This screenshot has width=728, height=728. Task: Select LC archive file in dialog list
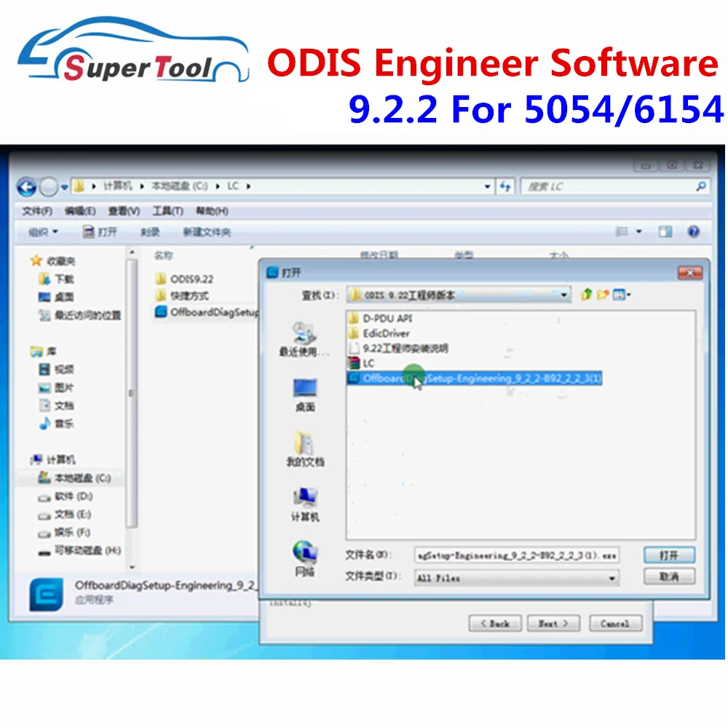point(361,363)
